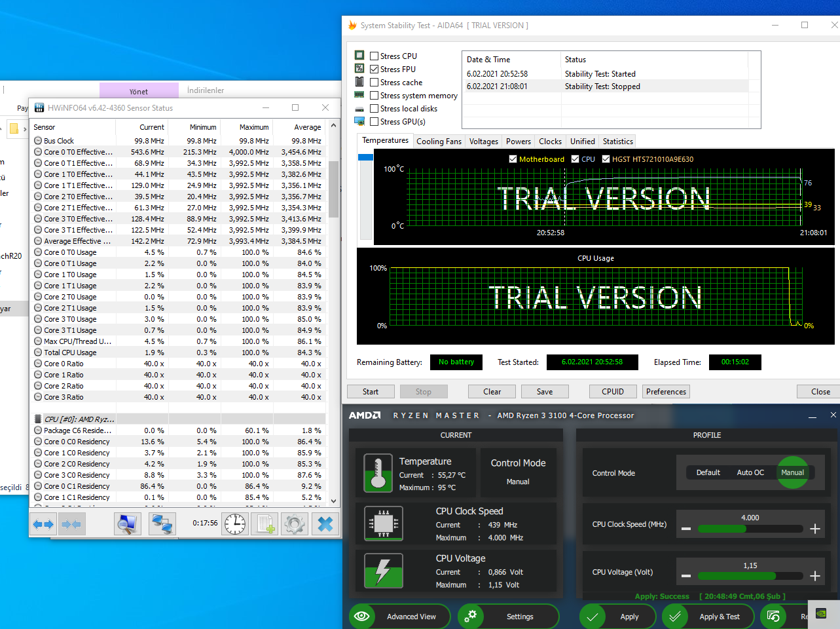This screenshot has height=629, width=840.
Task: Open CPUID in AIDA64
Action: pos(613,392)
